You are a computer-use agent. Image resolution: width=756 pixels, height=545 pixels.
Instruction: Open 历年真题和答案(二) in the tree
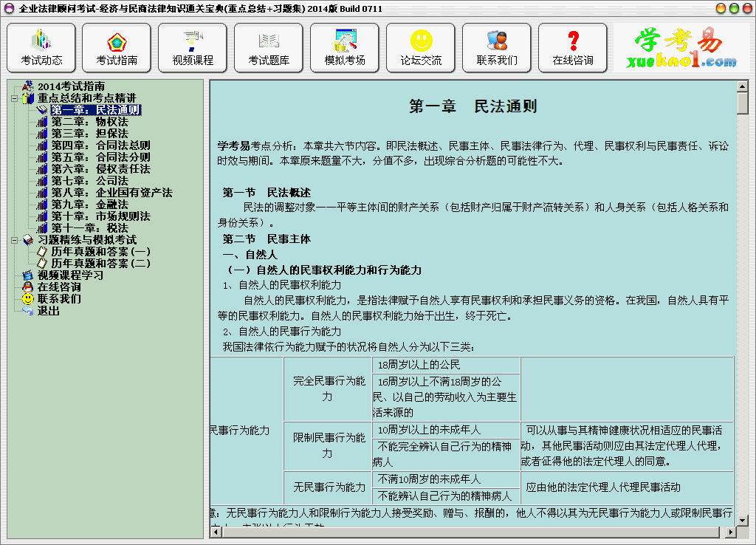pos(101,264)
